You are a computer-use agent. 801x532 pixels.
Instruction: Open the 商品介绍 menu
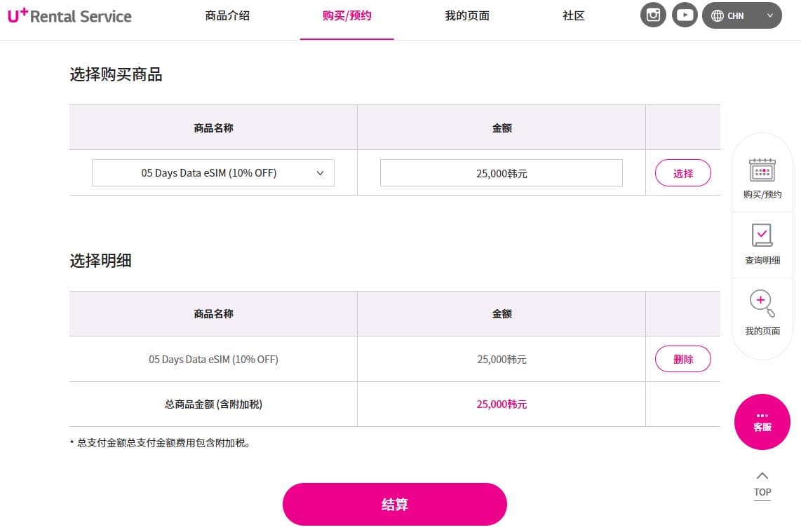click(x=227, y=16)
